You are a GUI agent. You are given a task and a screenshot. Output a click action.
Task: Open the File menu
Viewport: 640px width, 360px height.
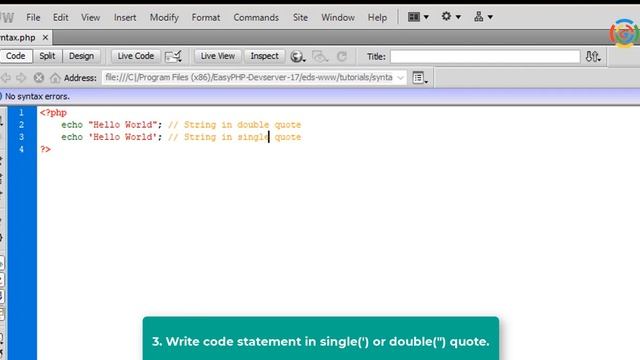tap(33, 18)
